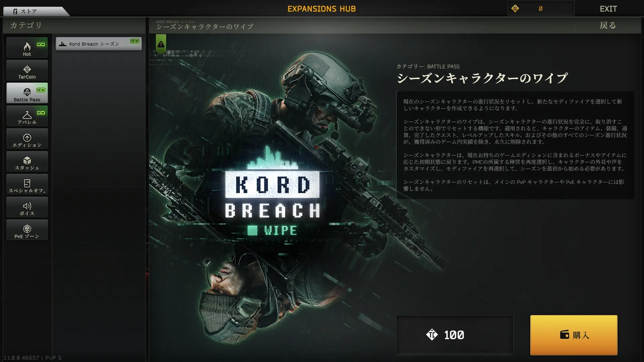Open the ボイス voice category
This screenshot has height=362, width=644.
tap(27, 207)
